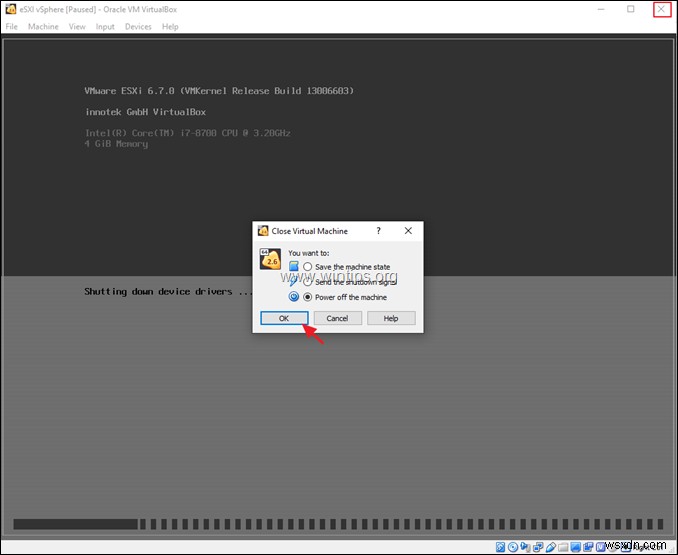
Task: Click the icon in Close Virtual Machine title
Action: 263,231
